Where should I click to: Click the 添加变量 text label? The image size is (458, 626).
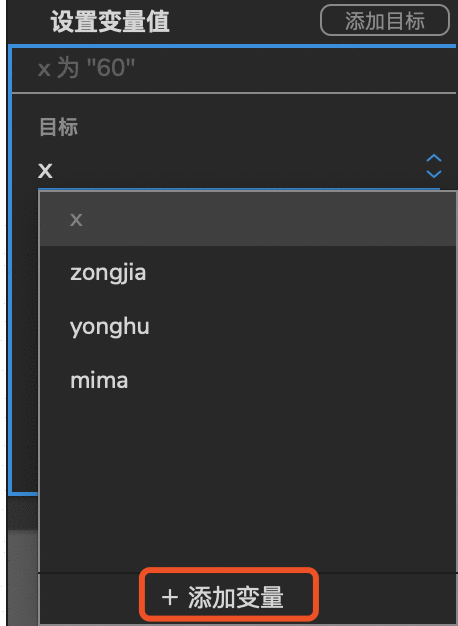point(236,598)
